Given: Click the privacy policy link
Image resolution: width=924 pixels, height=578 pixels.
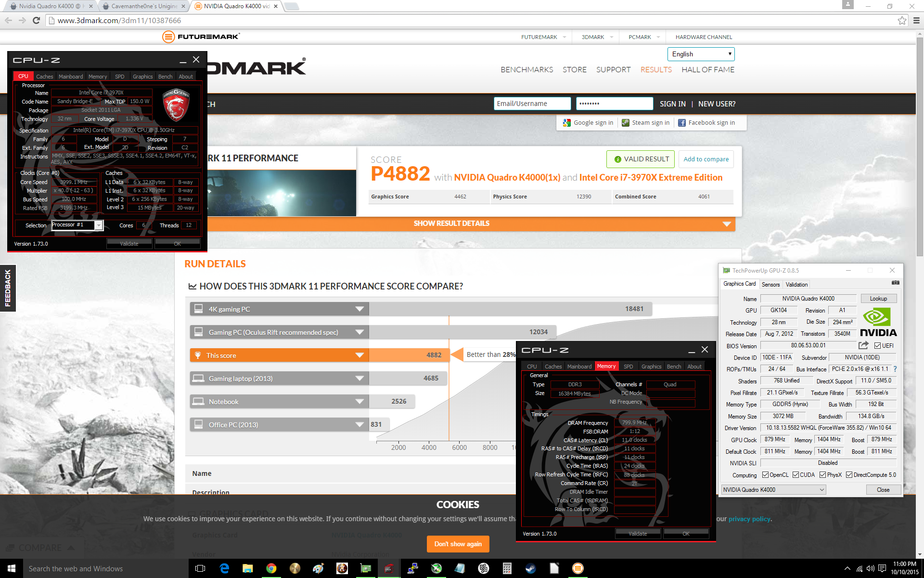Looking at the screenshot, I should (749, 519).
